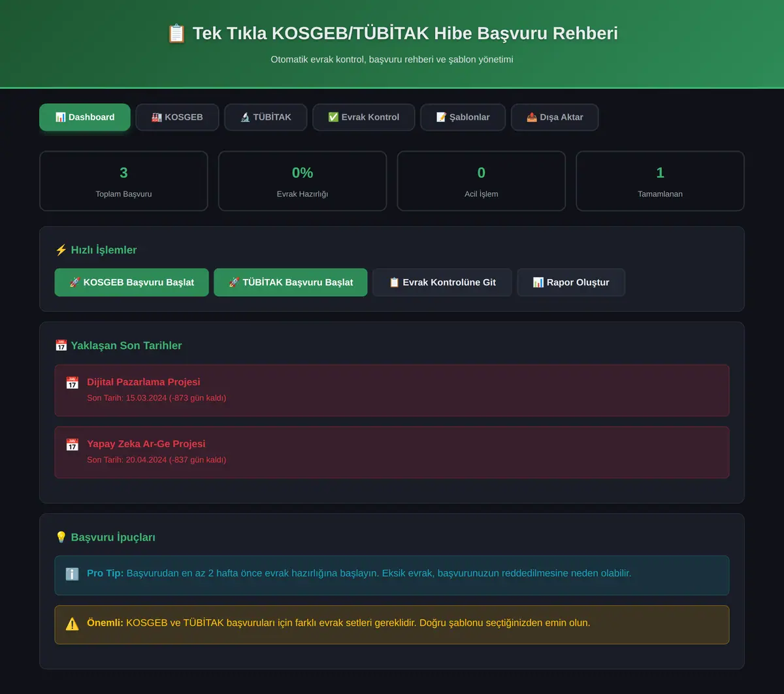This screenshot has width=784, height=694.
Task: Click the 'Son Tarih: 15.03.2024' text
Action: [127, 397]
